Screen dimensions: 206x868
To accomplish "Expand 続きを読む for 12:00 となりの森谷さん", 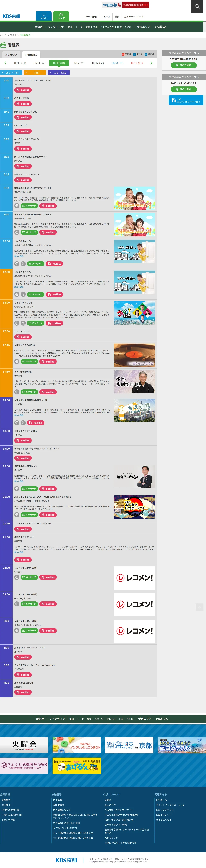I will [19, 287].
